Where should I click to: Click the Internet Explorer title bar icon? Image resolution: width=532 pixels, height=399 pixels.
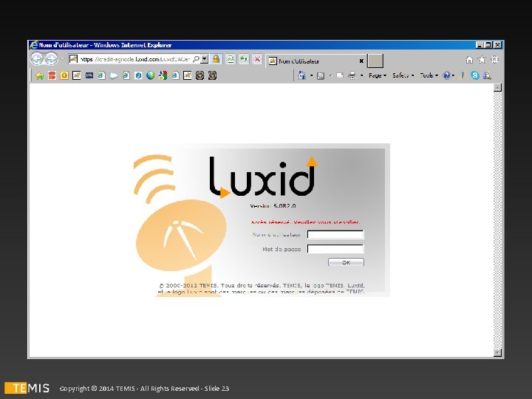coord(33,45)
